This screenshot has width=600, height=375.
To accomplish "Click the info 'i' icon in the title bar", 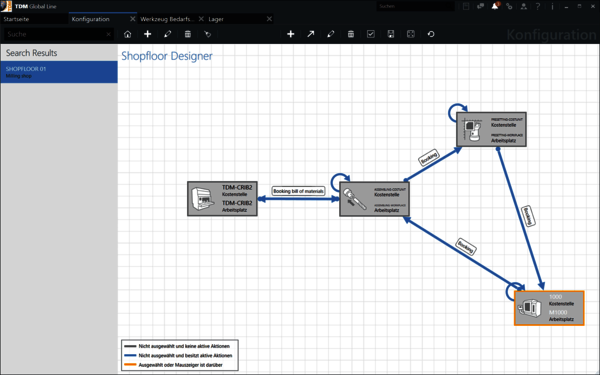I will (x=552, y=6).
